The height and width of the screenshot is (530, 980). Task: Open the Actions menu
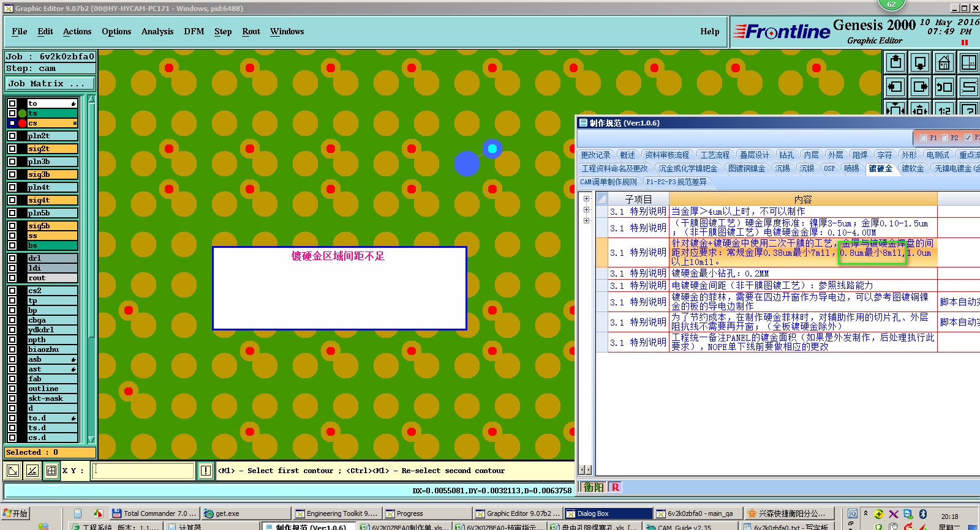[77, 31]
